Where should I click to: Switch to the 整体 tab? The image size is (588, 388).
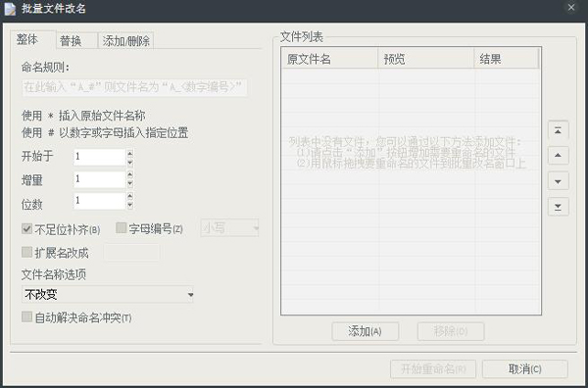pos(33,39)
